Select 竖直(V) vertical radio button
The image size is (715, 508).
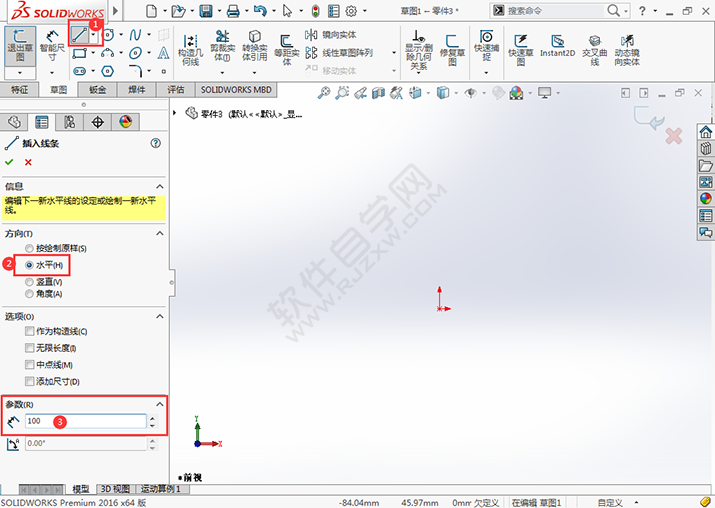pyautogui.click(x=29, y=282)
